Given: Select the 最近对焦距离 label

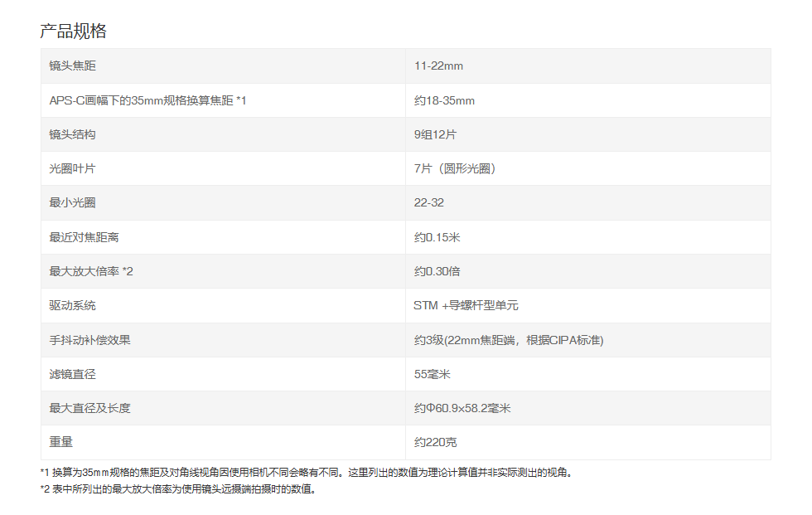Looking at the screenshot, I should pyautogui.click(x=84, y=237).
